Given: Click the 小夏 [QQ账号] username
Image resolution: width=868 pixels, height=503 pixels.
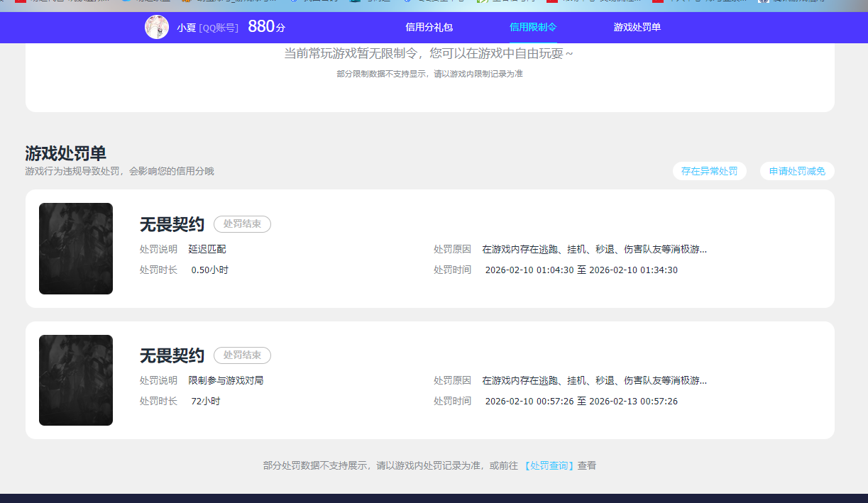Looking at the screenshot, I should pos(207,28).
